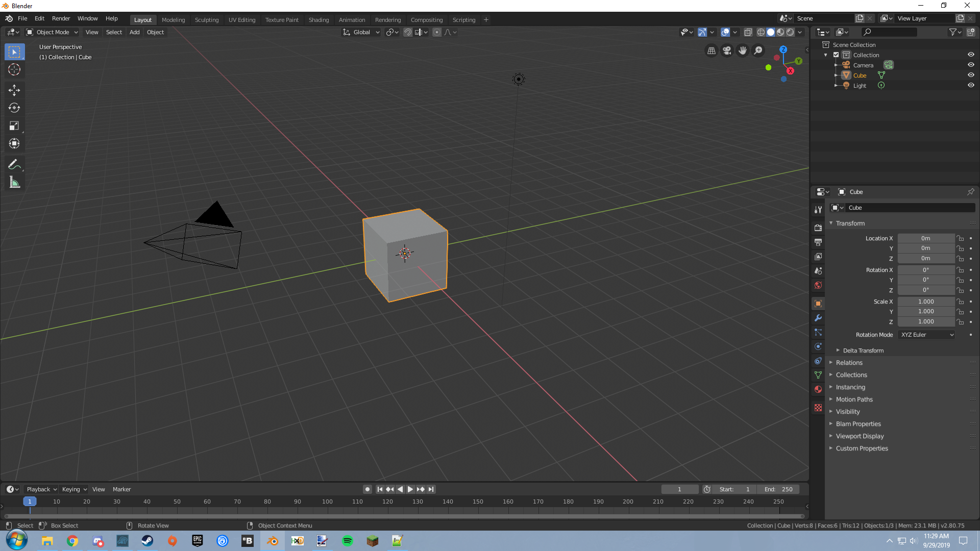Click the Scale X value field
The width and height of the screenshot is (980, 551).
[925, 302]
